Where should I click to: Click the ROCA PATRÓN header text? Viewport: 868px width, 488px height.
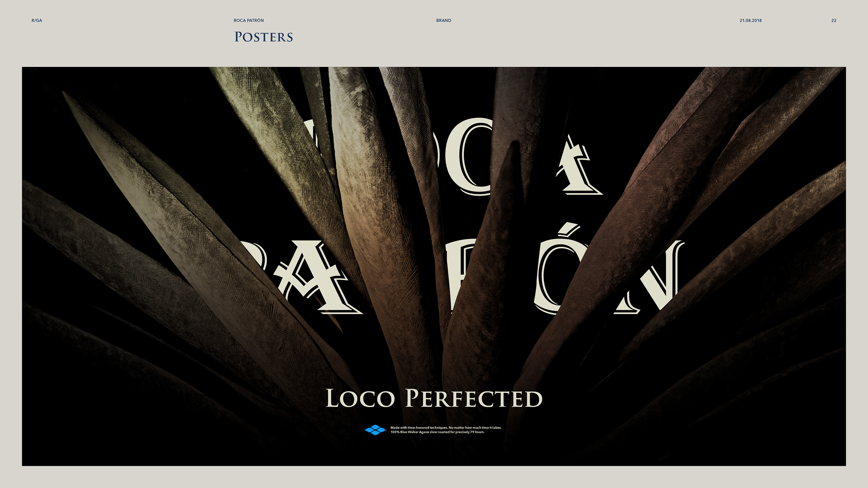(x=249, y=20)
